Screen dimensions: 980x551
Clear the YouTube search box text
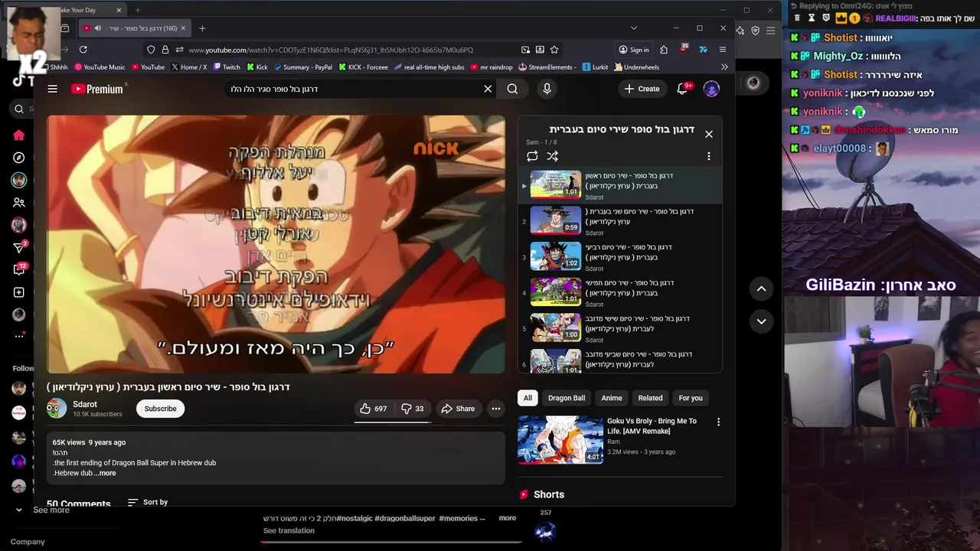488,89
